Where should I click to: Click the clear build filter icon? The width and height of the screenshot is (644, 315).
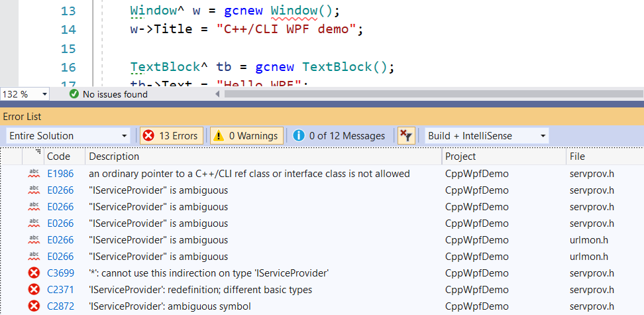[x=406, y=136]
